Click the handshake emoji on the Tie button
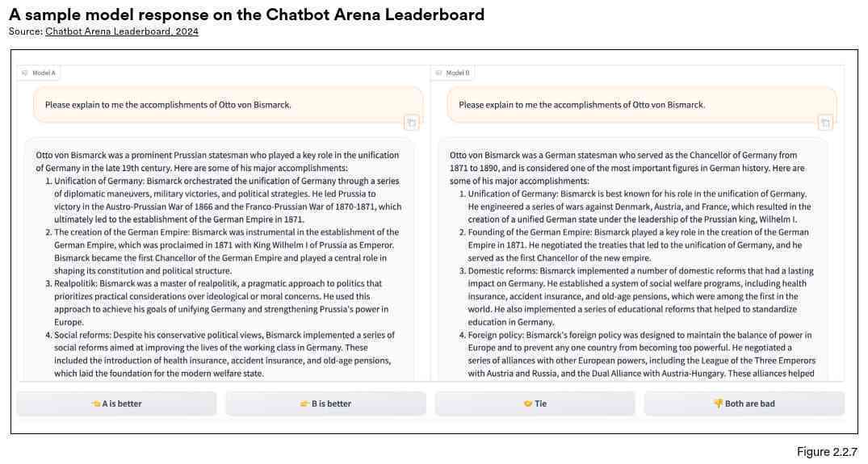868x464 pixels. point(527,403)
